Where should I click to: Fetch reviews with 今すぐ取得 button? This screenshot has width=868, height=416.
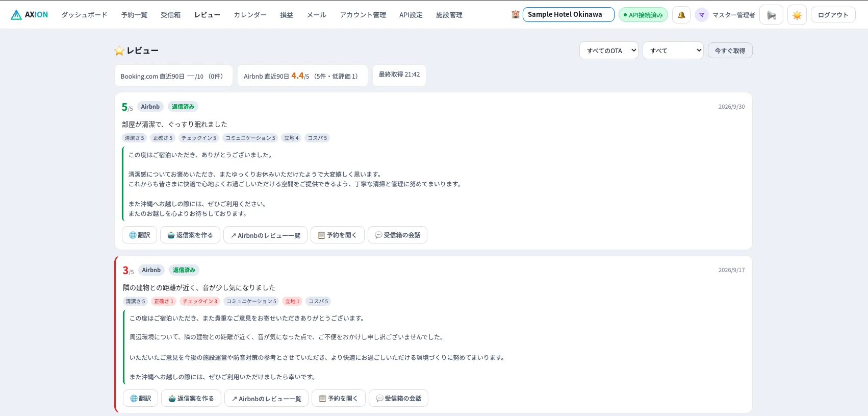point(730,51)
